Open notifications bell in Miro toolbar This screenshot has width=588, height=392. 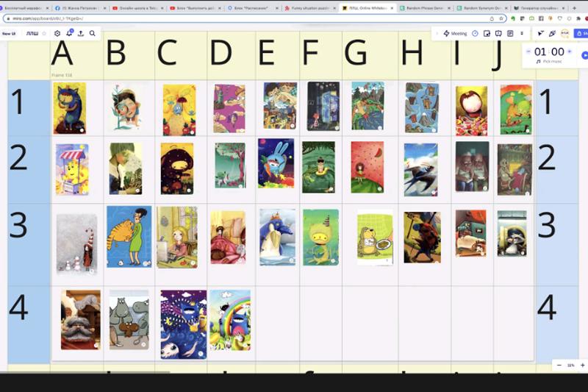[x=69, y=33]
